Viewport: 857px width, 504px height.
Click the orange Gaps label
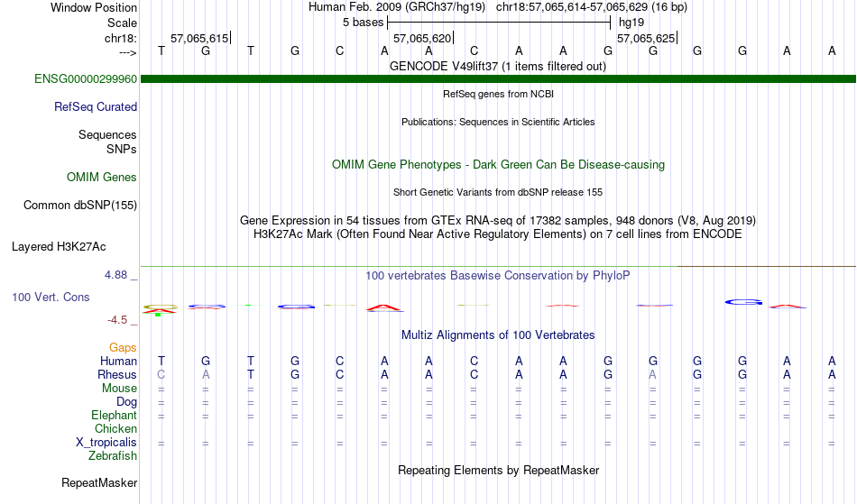click(x=123, y=348)
